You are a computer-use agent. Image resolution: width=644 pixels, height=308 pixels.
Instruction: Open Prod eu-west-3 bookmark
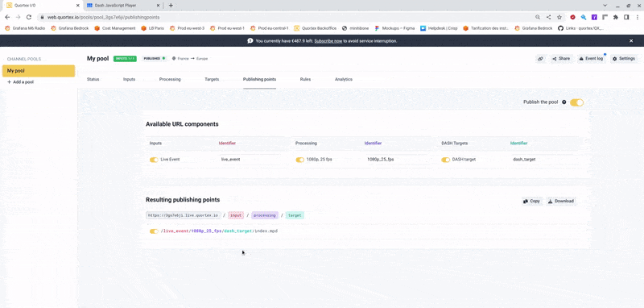click(x=187, y=28)
